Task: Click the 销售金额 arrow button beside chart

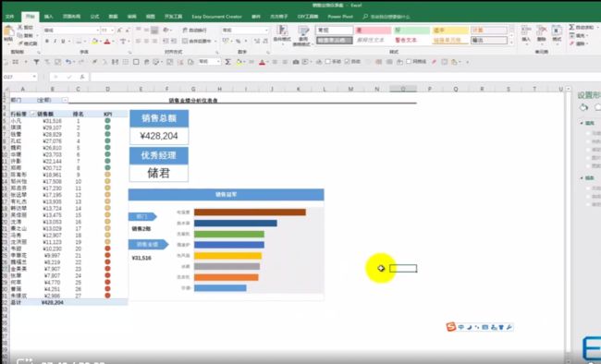Action: tap(148, 244)
